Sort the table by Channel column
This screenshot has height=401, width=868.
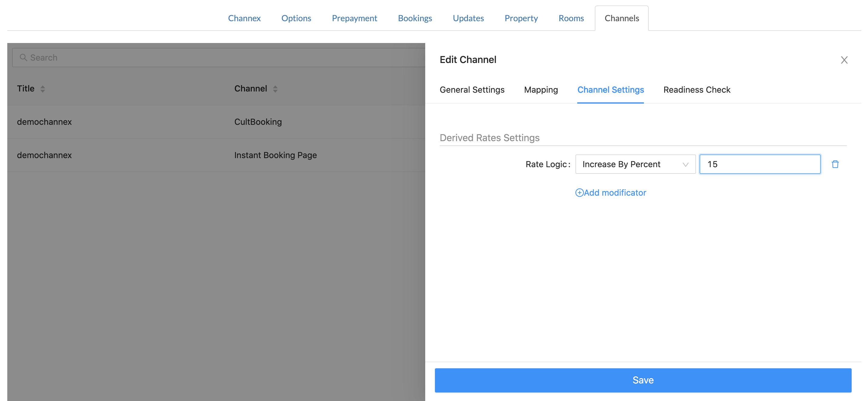click(x=275, y=89)
